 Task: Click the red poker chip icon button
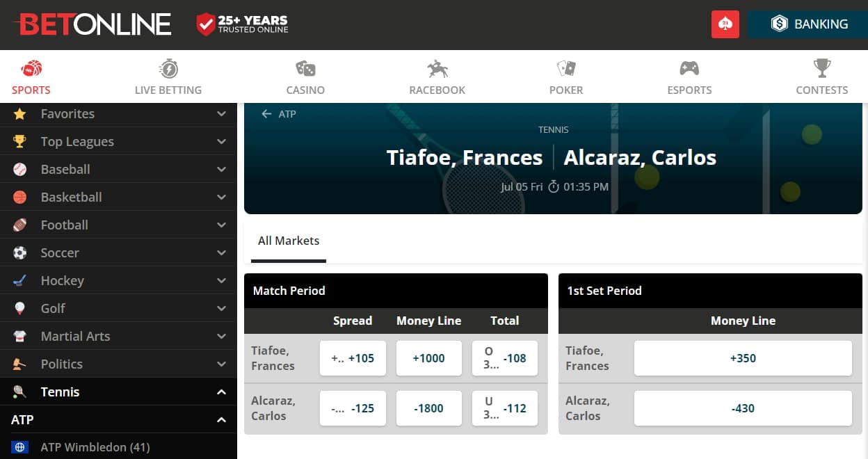[725, 24]
